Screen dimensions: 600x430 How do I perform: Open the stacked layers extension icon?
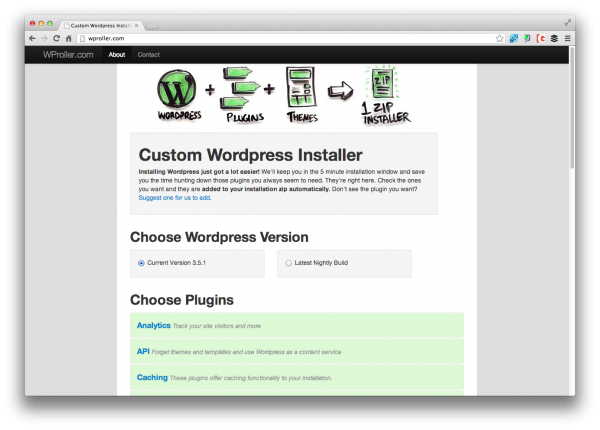coord(554,38)
